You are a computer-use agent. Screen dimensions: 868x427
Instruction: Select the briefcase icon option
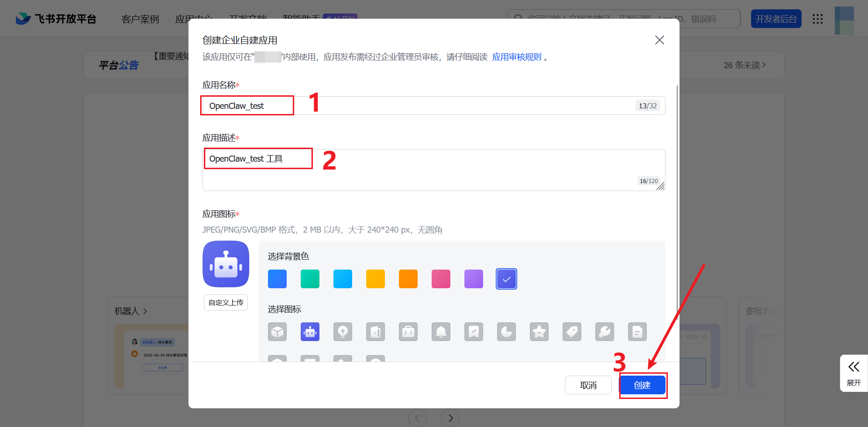[408, 332]
